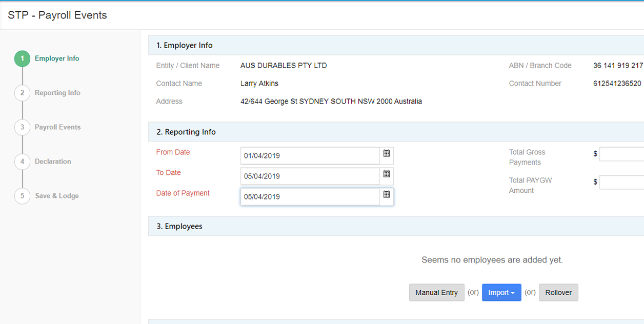
Task: Select step 3 circle in wizard
Action: pos(22,127)
